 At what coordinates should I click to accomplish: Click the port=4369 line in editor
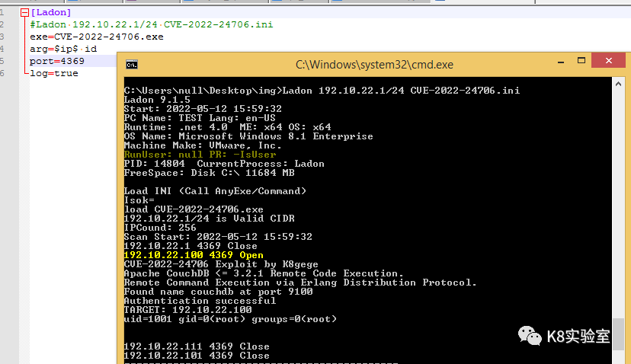(x=56, y=61)
